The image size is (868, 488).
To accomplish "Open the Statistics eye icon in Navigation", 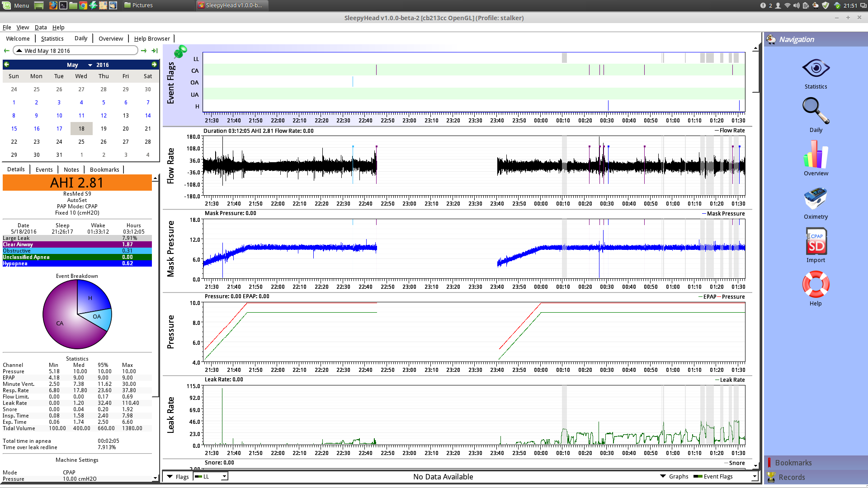I will tap(816, 69).
